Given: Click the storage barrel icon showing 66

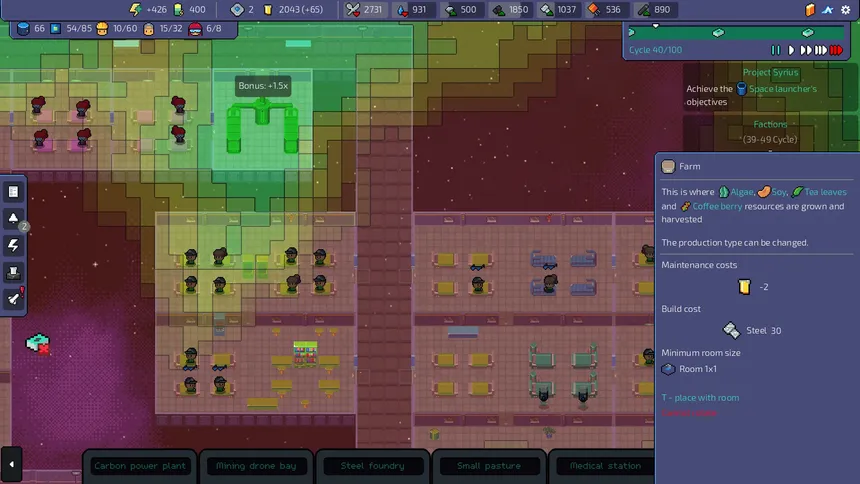Looking at the screenshot, I should point(23,29).
